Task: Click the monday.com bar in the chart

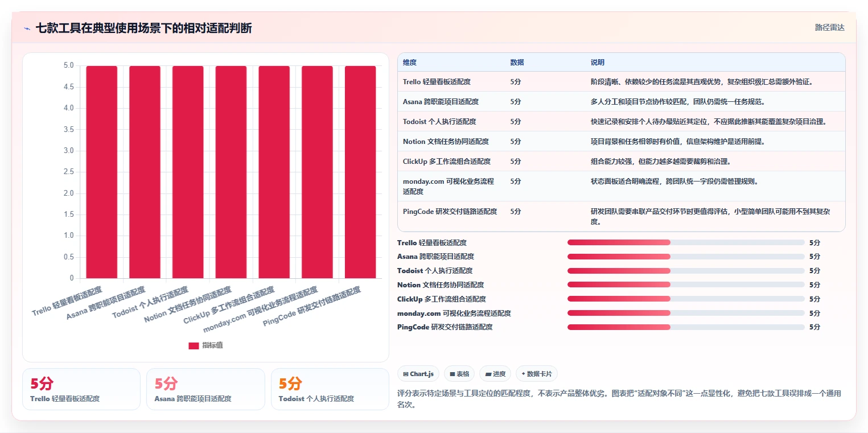Action: [317, 172]
